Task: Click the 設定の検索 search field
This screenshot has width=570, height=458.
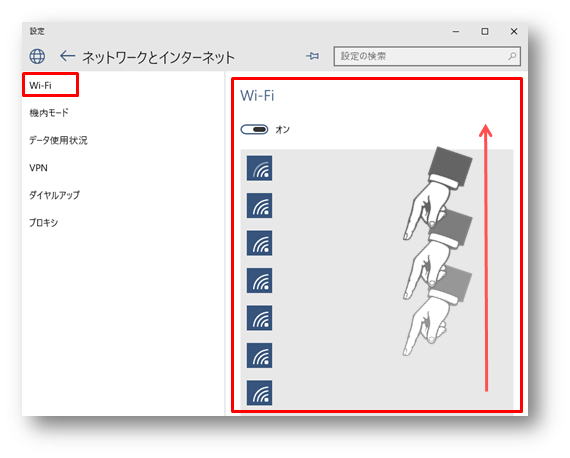Action: (x=427, y=56)
